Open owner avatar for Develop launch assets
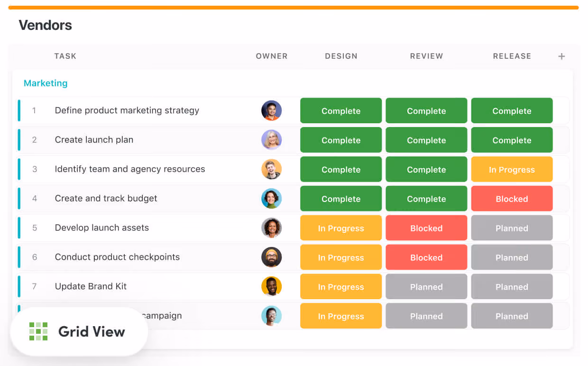 [272, 228]
